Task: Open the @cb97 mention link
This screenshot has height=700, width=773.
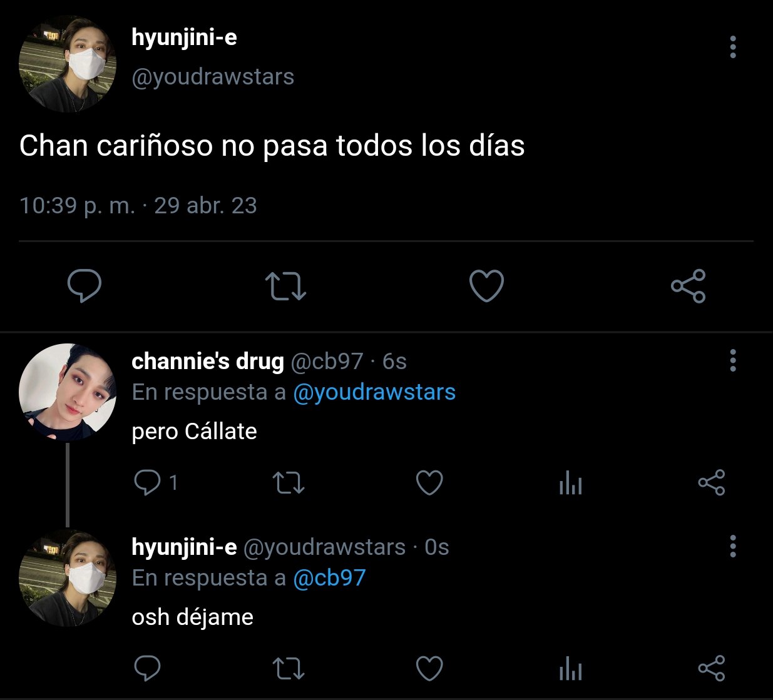Action: click(329, 577)
